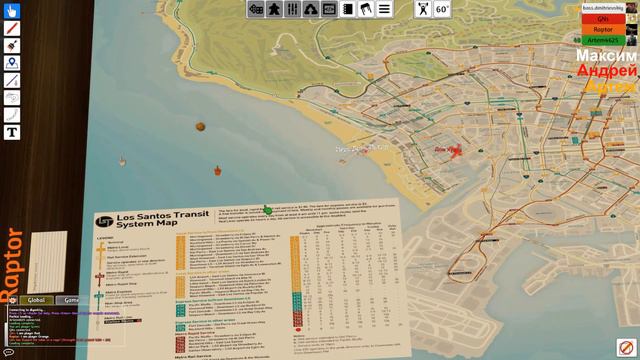Click the Los Santos Transit System Map title
Viewport: 640px width, 360px height.
coord(162,219)
